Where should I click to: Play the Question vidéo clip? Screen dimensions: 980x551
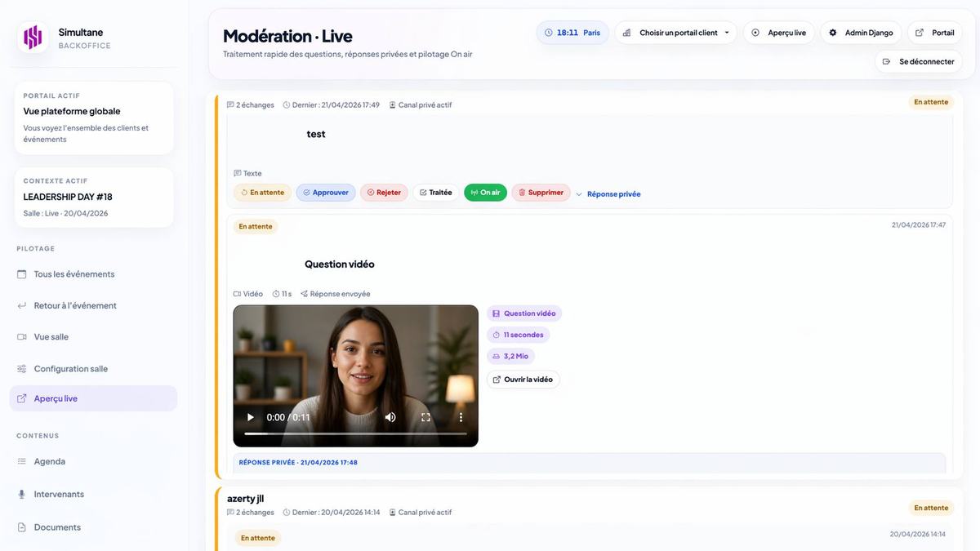click(251, 417)
